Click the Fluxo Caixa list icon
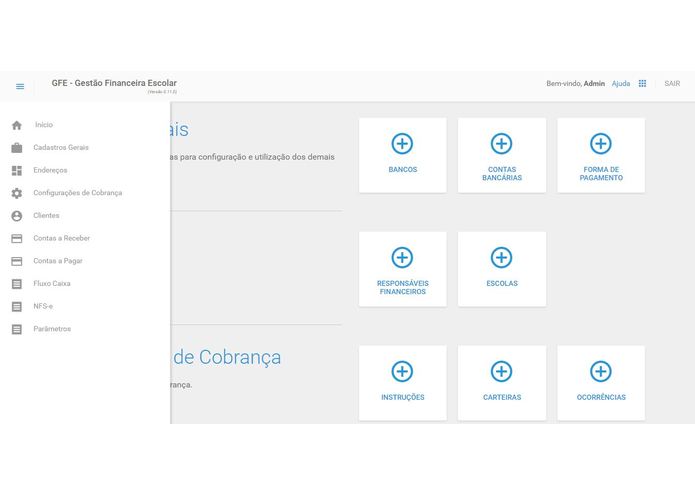This screenshot has height=494, width=695. [x=17, y=284]
